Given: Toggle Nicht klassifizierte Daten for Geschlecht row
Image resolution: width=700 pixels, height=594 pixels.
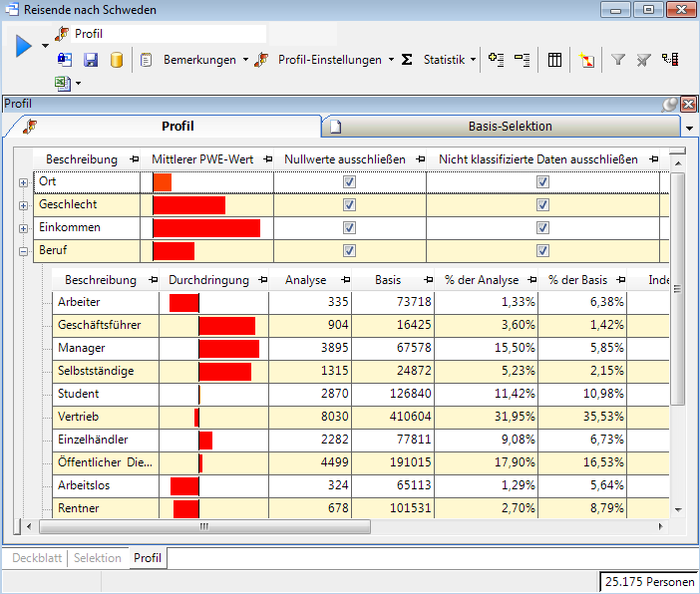Looking at the screenshot, I should (x=542, y=205).
